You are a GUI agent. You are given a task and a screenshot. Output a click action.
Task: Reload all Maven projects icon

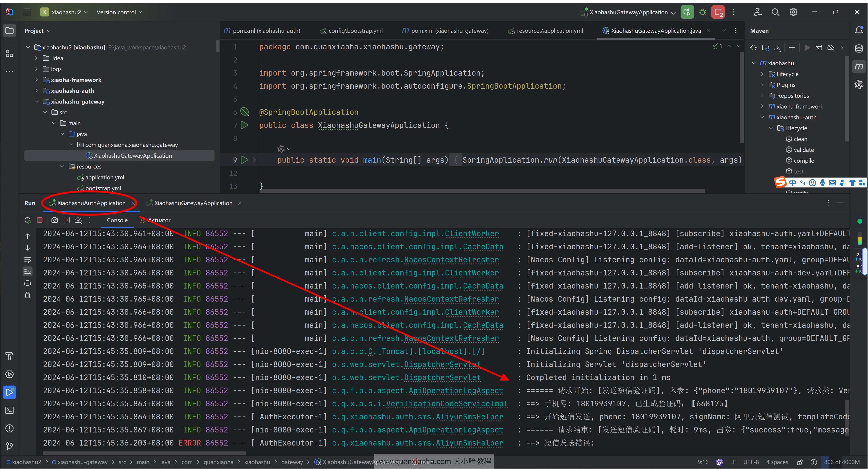click(754, 48)
